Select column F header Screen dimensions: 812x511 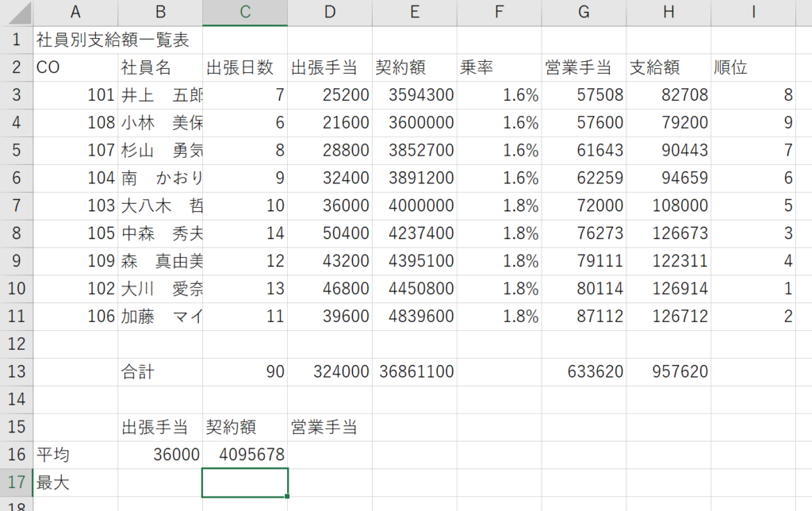pyautogui.click(x=500, y=13)
